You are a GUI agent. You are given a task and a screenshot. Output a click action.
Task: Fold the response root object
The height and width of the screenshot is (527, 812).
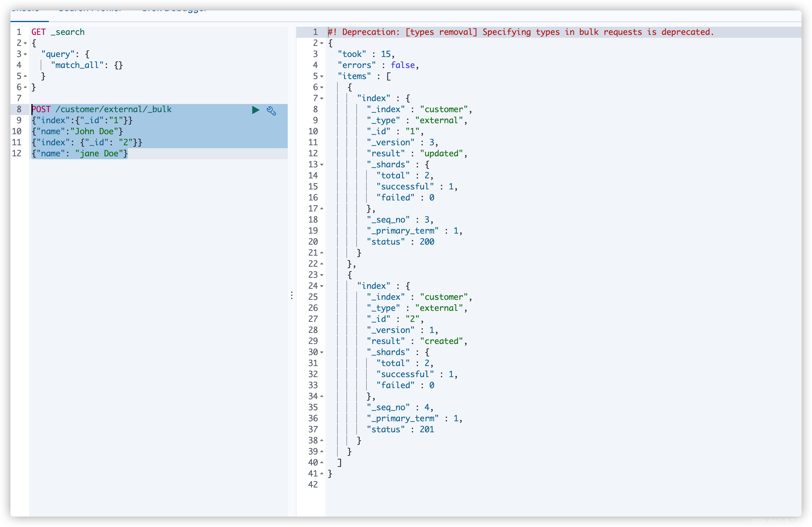322,43
